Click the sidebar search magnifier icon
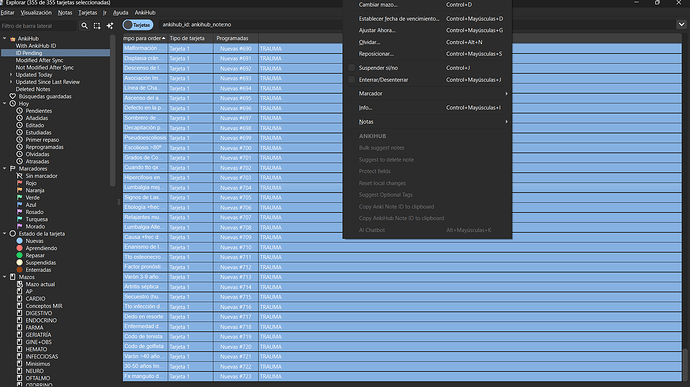 click(84, 26)
